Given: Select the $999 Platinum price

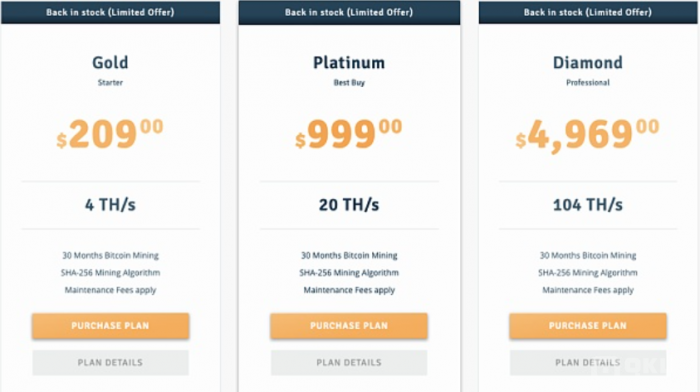Looking at the screenshot, I should click(349, 134).
